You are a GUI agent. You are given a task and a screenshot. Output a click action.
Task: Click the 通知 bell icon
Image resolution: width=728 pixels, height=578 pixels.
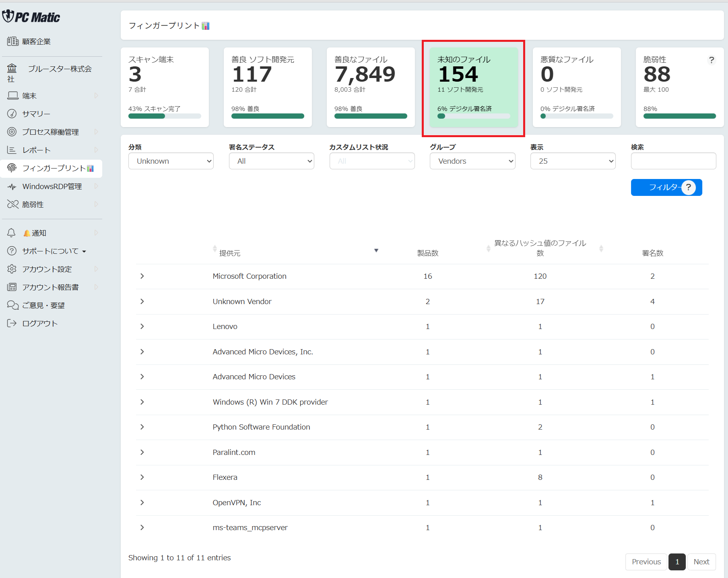(11, 233)
